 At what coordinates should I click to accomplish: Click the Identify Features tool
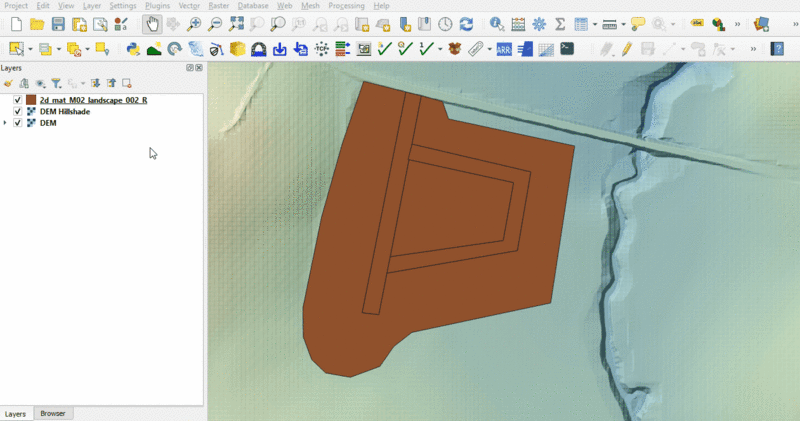496,24
